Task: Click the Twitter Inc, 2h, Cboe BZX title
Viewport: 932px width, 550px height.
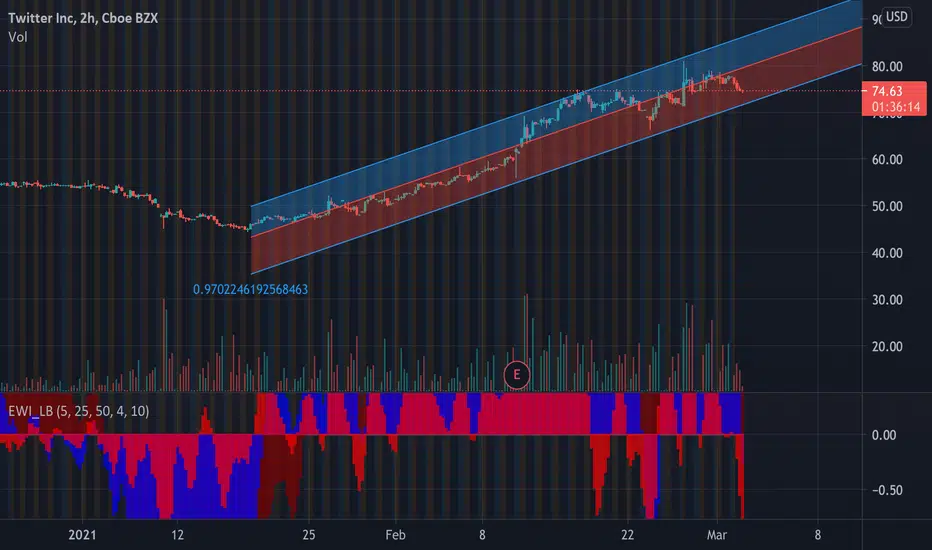Action: pos(83,18)
